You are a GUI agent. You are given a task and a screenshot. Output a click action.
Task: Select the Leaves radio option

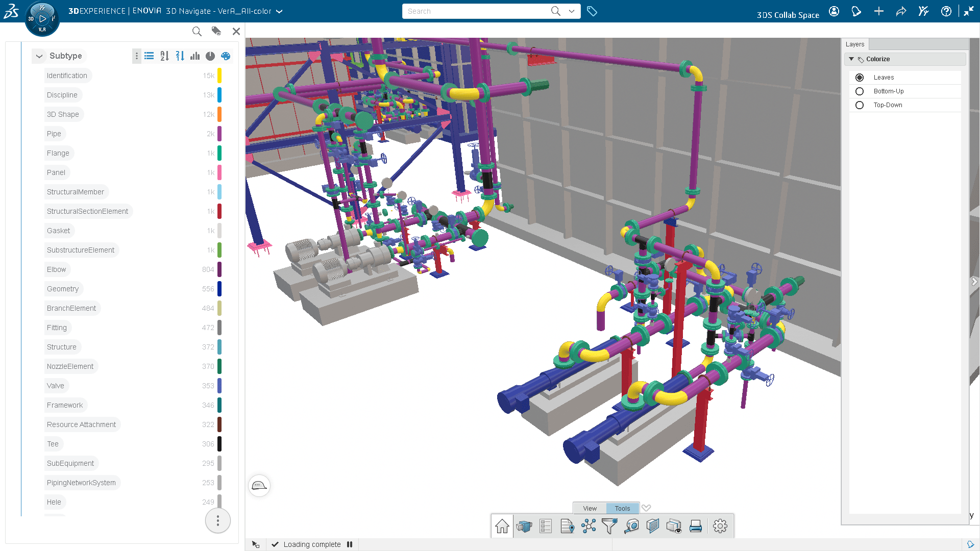(x=860, y=78)
